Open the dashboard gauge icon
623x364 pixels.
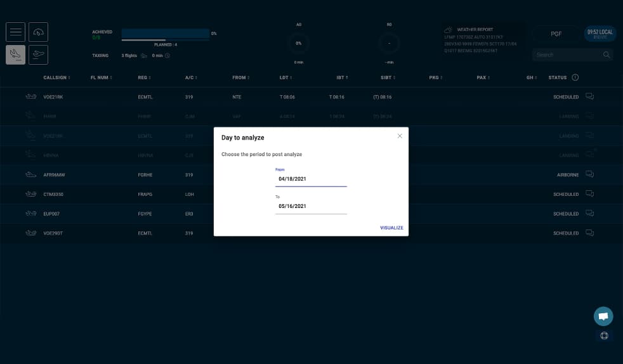click(x=39, y=32)
